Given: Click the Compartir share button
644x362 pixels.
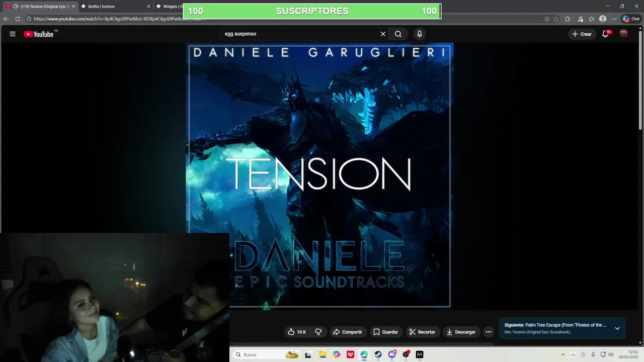Looking at the screenshot, I should [348, 332].
